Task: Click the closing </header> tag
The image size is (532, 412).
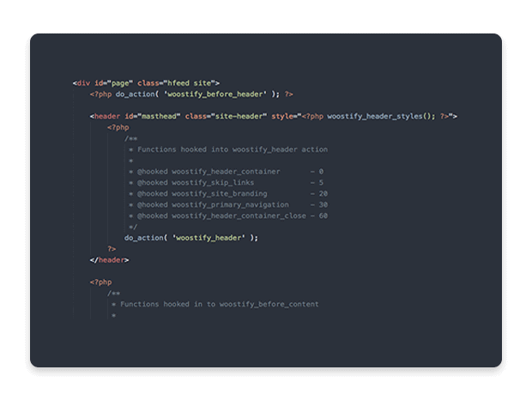Action: coord(109,260)
